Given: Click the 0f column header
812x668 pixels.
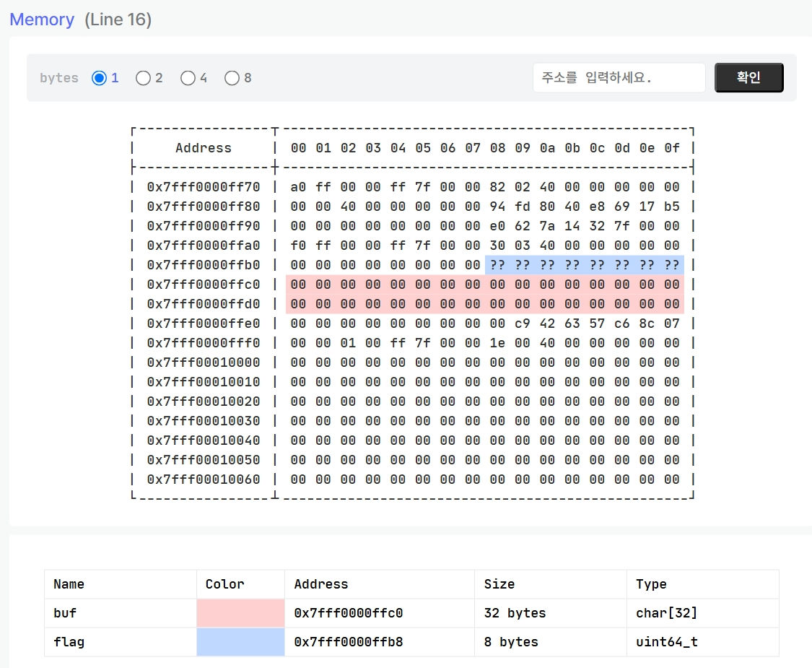Looking at the screenshot, I should tap(672, 148).
